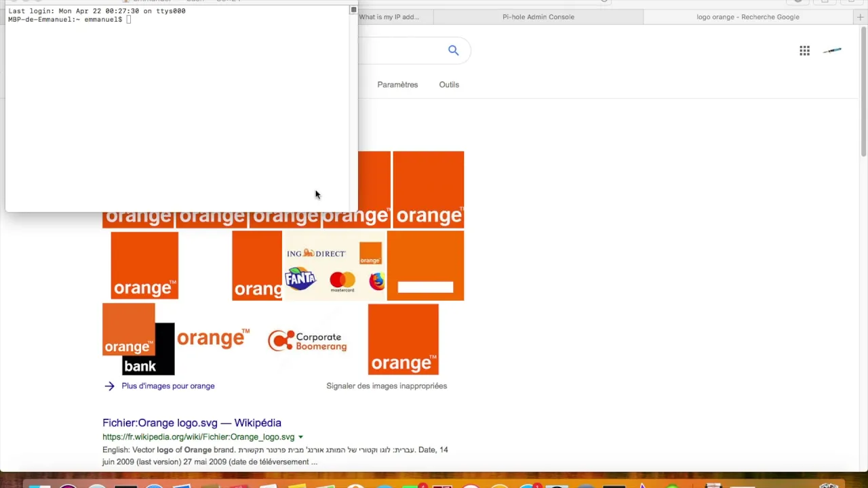Click the Terminal split pane icon
The height and width of the screenshot is (488, 868).
[x=353, y=10]
